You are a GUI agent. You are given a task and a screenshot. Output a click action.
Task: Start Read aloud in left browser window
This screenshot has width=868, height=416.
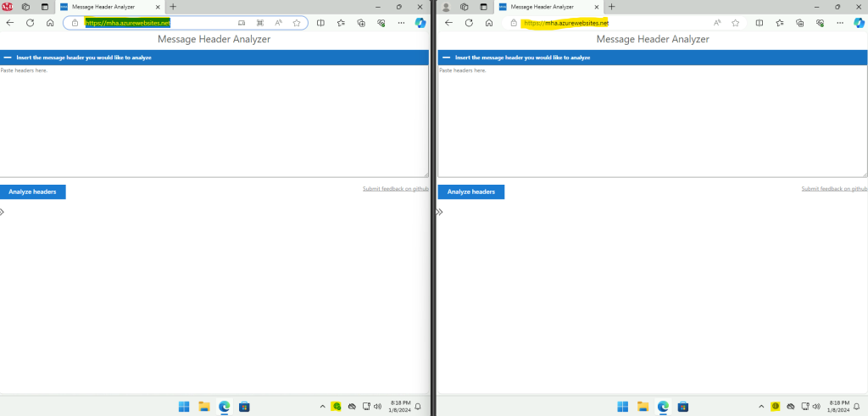[278, 23]
